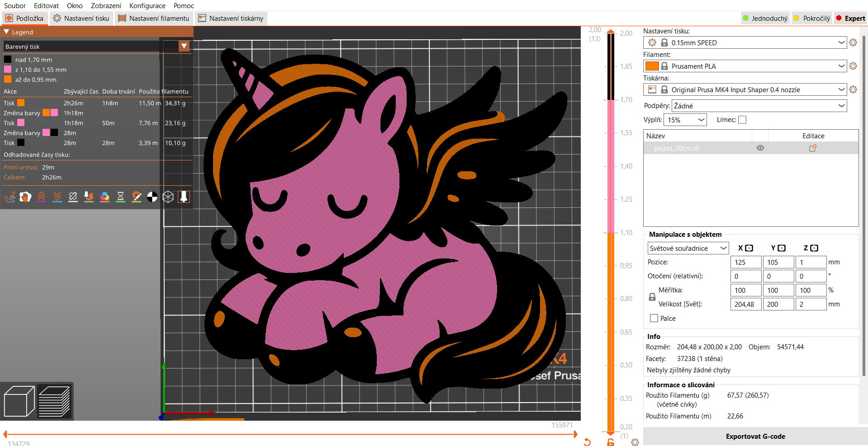Toggle wipe moves icon with orange hand
This screenshot has width=868, height=446.
(x=25, y=197)
